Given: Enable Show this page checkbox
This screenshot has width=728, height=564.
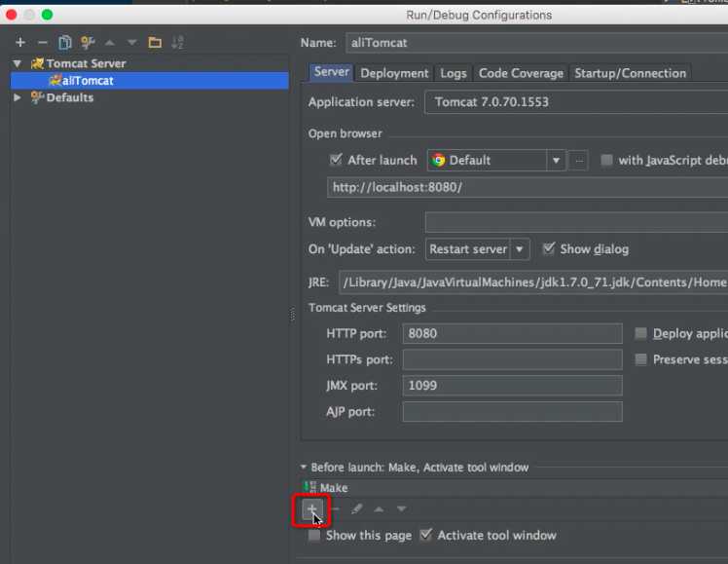Looking at the screenshot, I should tap(314, 535).
